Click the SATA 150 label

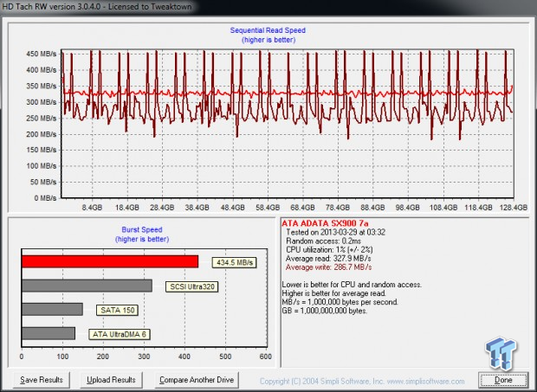117,311
